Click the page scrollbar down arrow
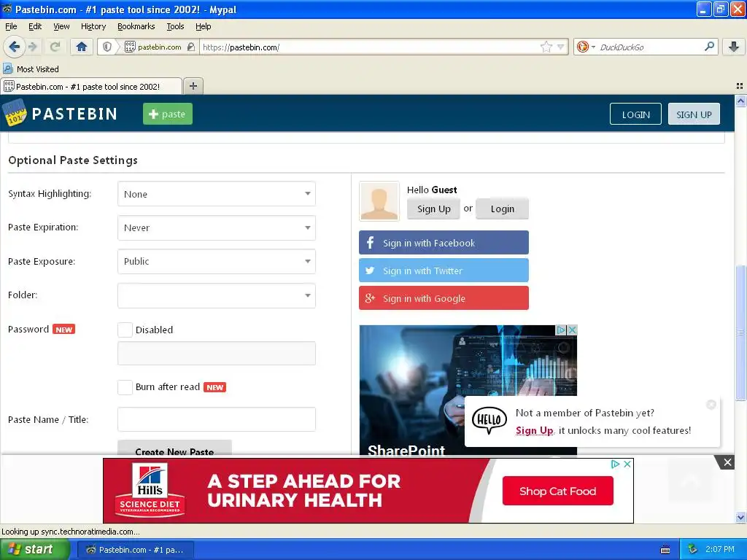The image size is (747, 560). click(740, 517)
